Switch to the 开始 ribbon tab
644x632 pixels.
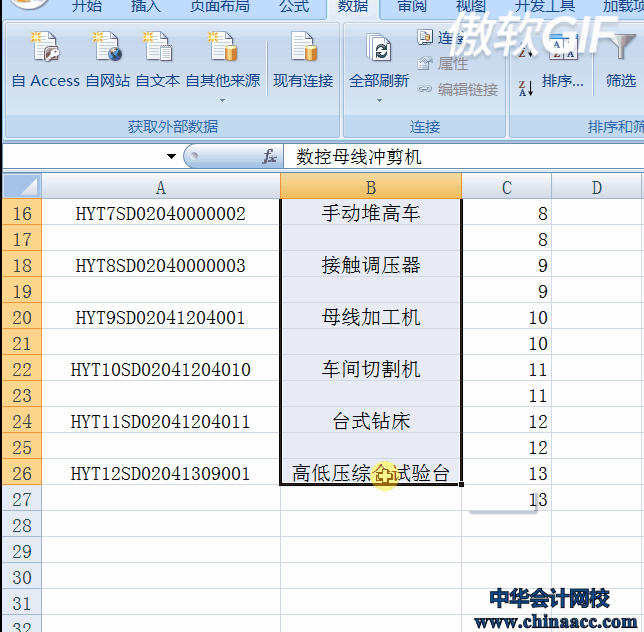[x=87, y=6]
